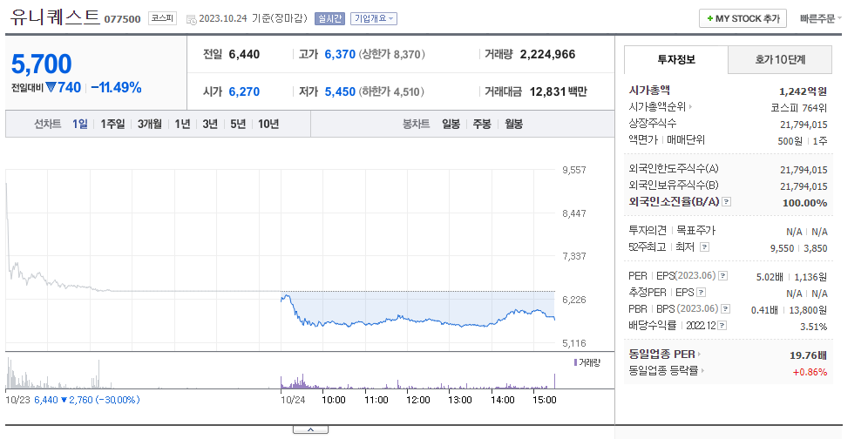Screen dimensions: 868x439
Task: Click 시가총액 value 1,242억원
Action: pyautogui.click(x=804, y=91)
